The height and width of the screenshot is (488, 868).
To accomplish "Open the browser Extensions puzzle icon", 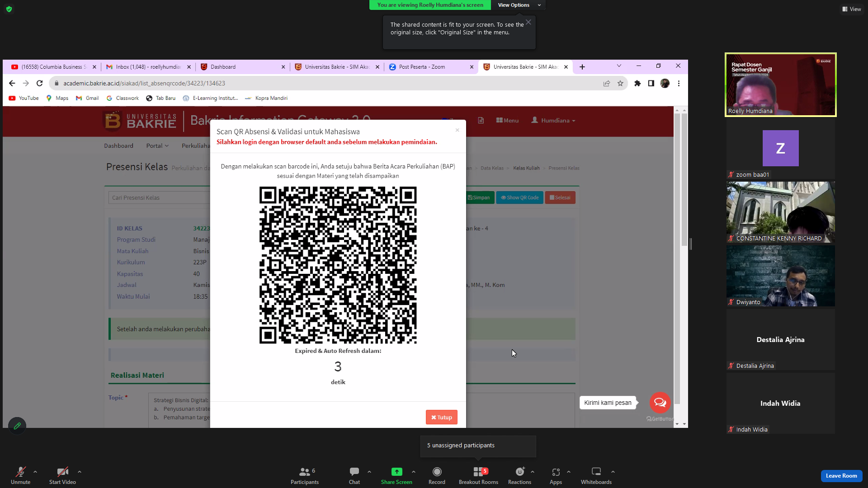I will click(637, 83).
